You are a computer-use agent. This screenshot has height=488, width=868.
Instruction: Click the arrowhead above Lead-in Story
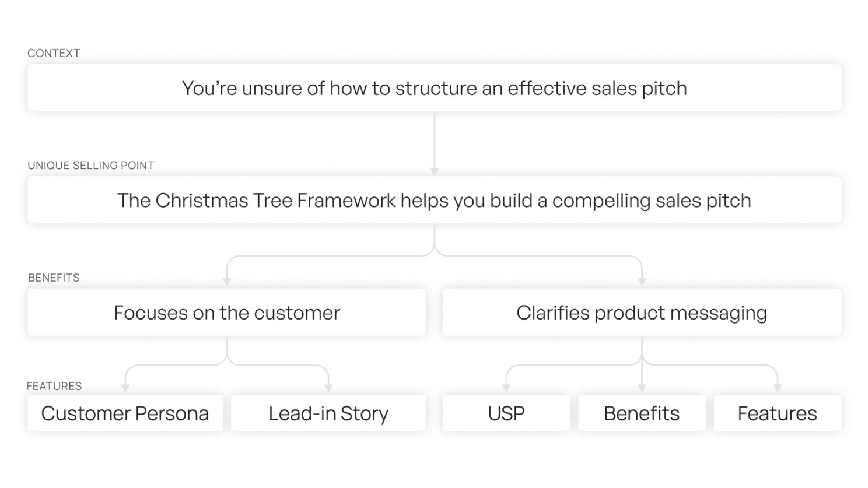328,388
